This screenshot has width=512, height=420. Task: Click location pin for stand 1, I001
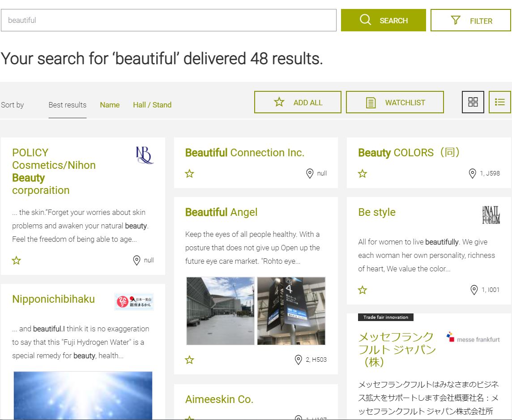[x=474, y=290]
